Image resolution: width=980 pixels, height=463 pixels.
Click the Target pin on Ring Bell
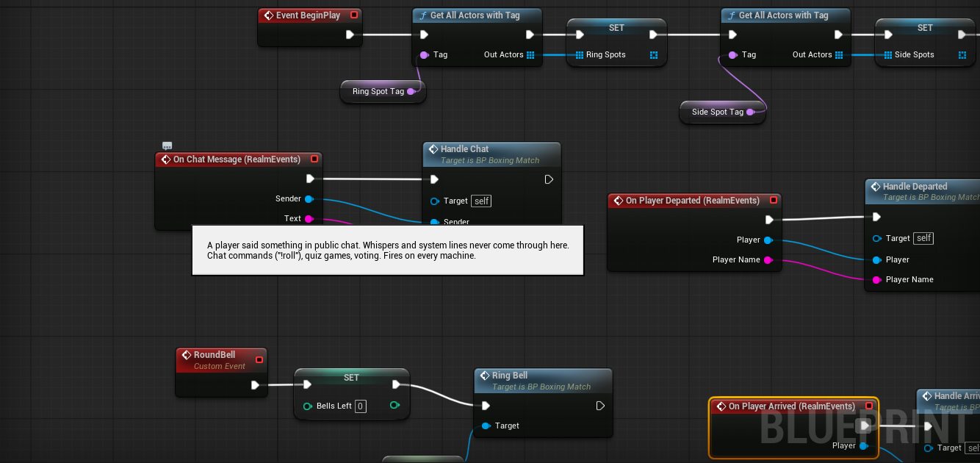click(486, 426)
